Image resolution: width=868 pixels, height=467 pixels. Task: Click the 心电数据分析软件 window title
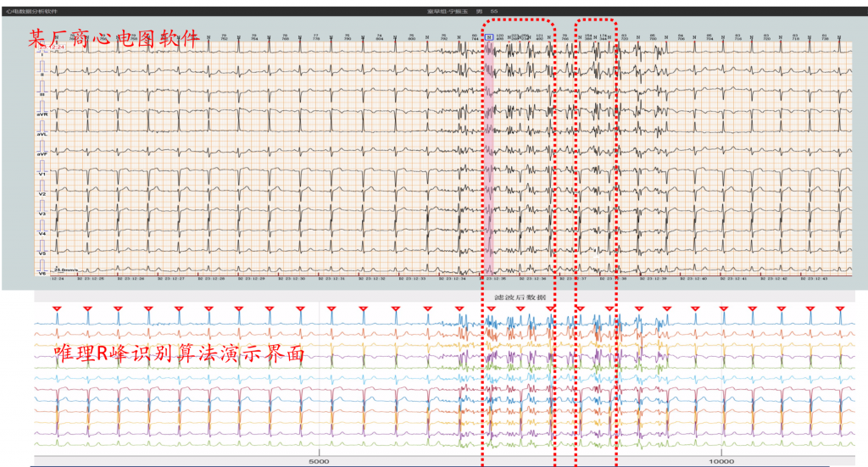click(x=31, y=11)
